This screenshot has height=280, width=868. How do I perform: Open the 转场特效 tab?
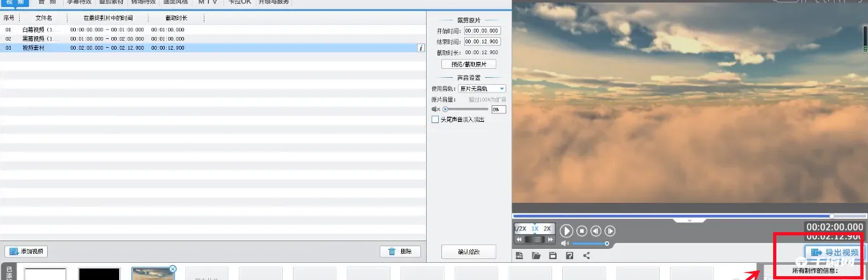pyautogui.click(x=144, y=3)
